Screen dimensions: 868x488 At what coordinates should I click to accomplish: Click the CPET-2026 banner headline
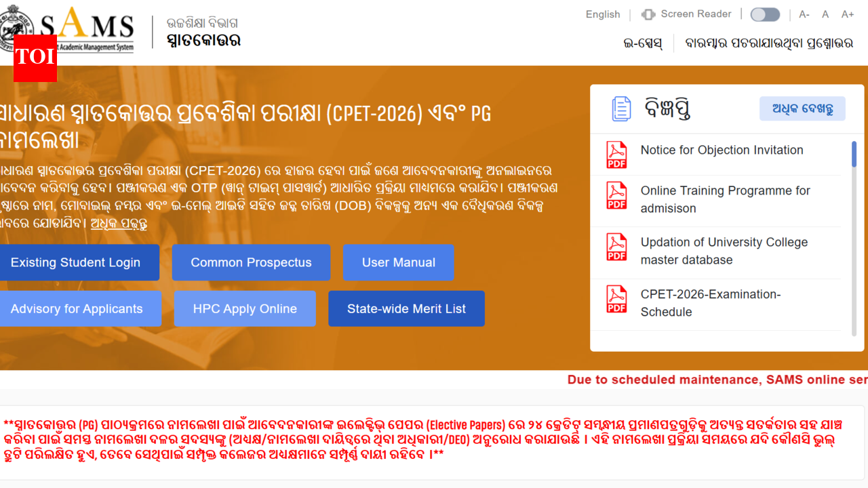pos(245,127)
